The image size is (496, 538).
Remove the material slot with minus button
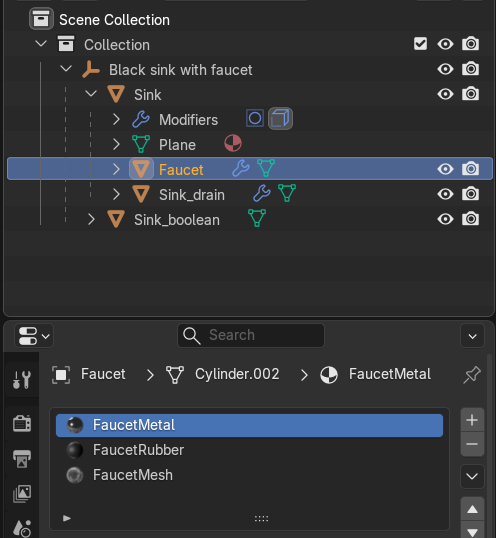tap(472, 444)
